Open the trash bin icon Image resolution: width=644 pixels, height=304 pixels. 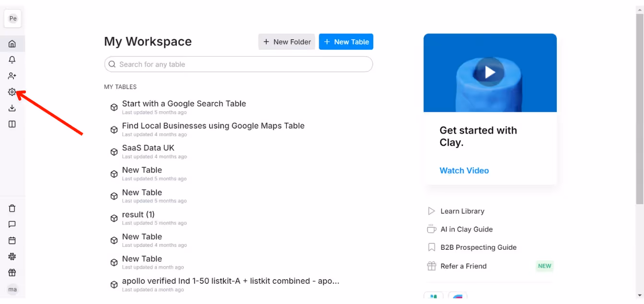[12, 208]
